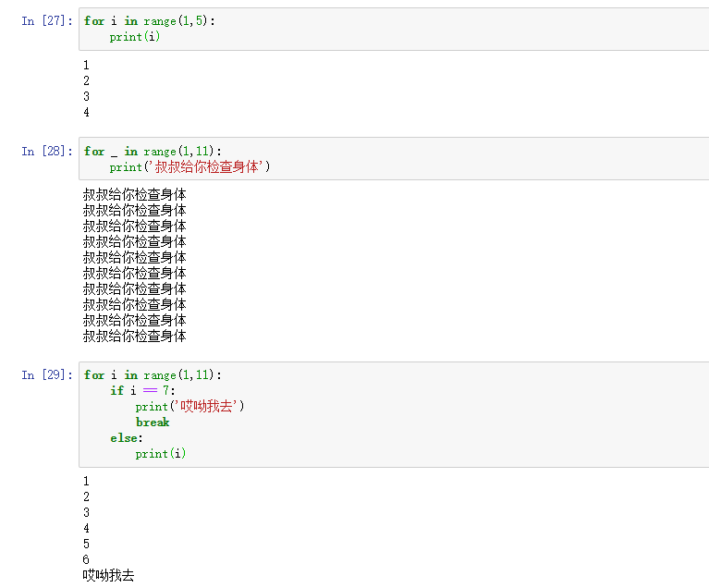Viewport: 709px width, 588px height.
Task: Click output value 4 of cell 27
Action: click(x=86, y=112)
